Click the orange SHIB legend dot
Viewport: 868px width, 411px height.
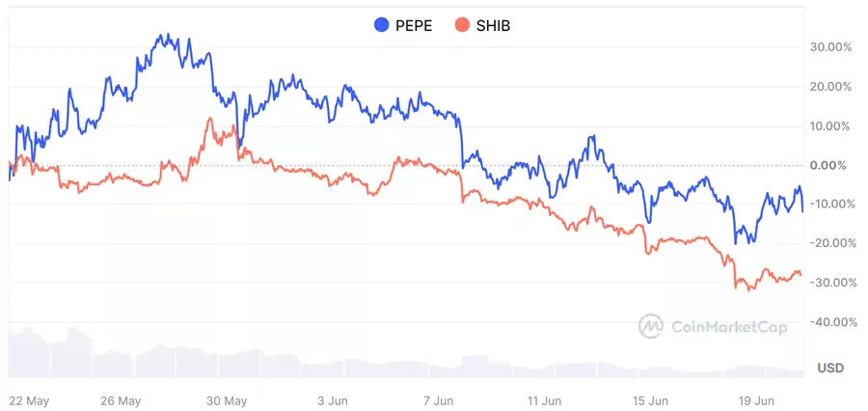pos(462,25)
